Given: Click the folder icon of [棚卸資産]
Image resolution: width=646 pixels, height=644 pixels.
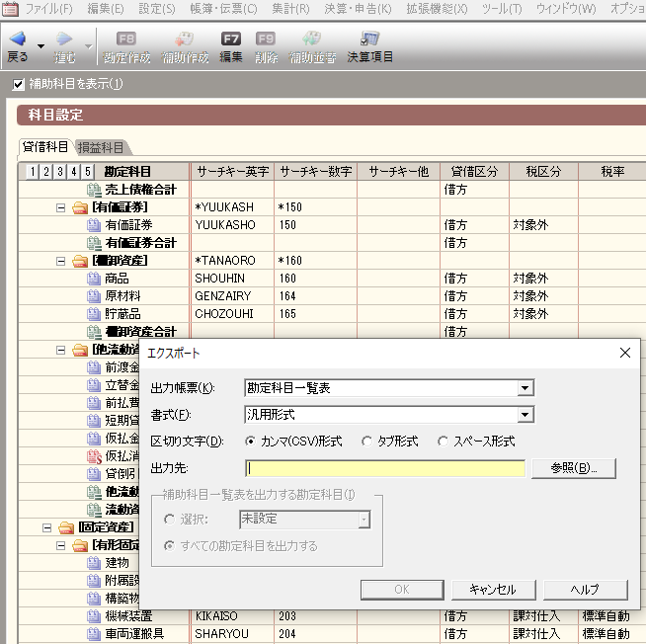Looking at the screenshot, I should pyautogui.click(x=80, y=261).
